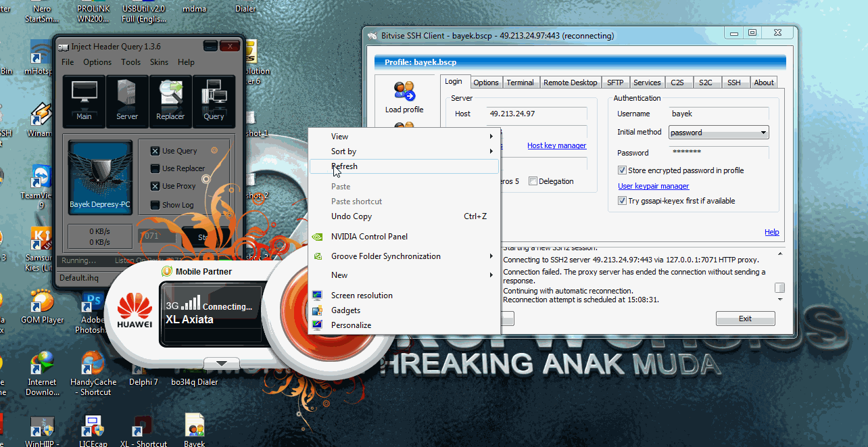Enable the Use Replacer checkbox
Viewport: 868px width, 447px height.
pyautogui.click(x=155, y=168)
